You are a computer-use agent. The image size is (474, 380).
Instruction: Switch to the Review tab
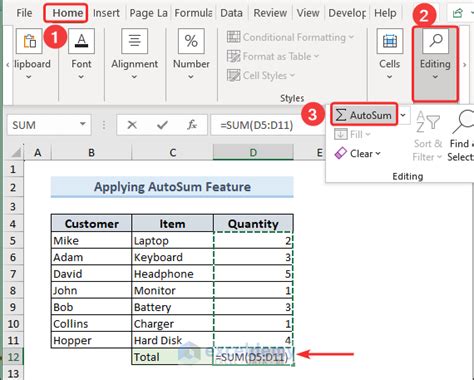(x=270, y=13)
